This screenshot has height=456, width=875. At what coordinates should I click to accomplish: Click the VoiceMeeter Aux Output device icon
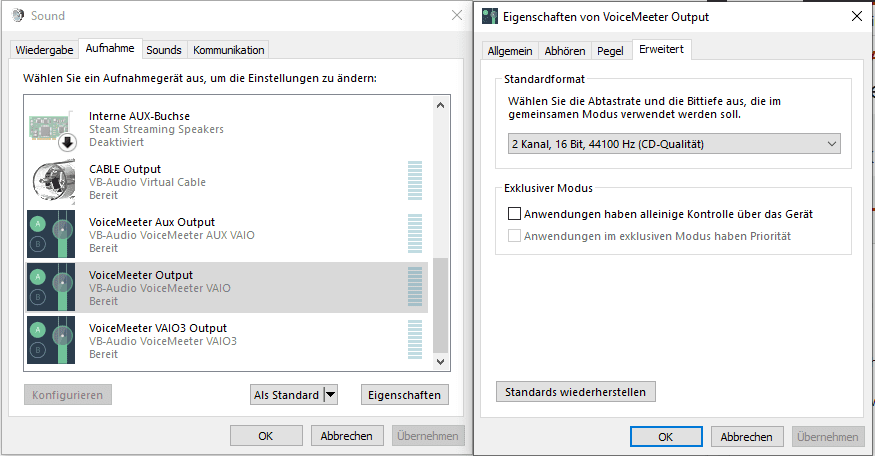(51, 234)
